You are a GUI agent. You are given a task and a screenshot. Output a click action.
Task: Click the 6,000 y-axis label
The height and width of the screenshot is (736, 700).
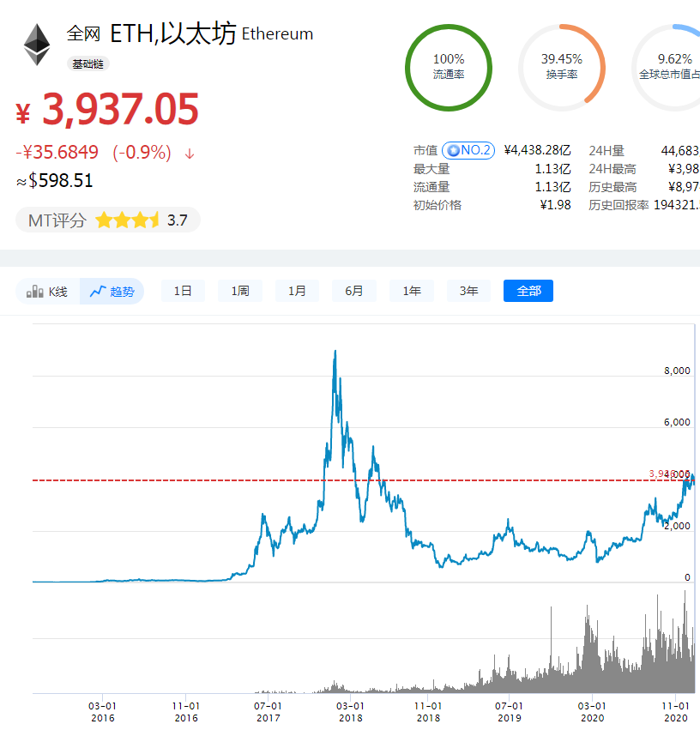point(677,422)
